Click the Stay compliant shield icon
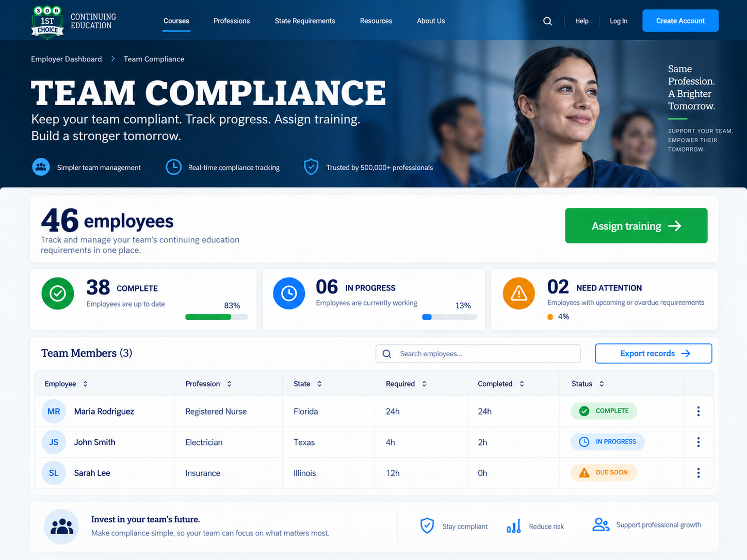The height and width of the screenshot is (560, 747). 427,525
